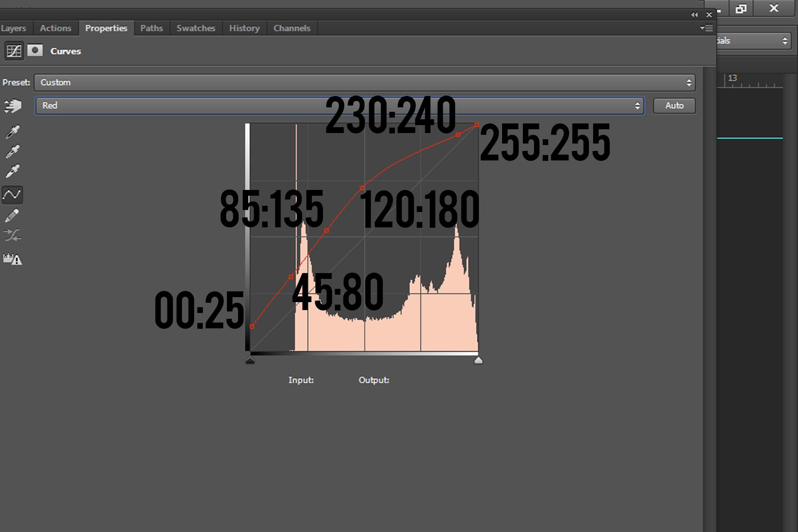The image size is (798, 532).
Task: Click the histogram warning recalculate icon
Action: click(12, 259)
